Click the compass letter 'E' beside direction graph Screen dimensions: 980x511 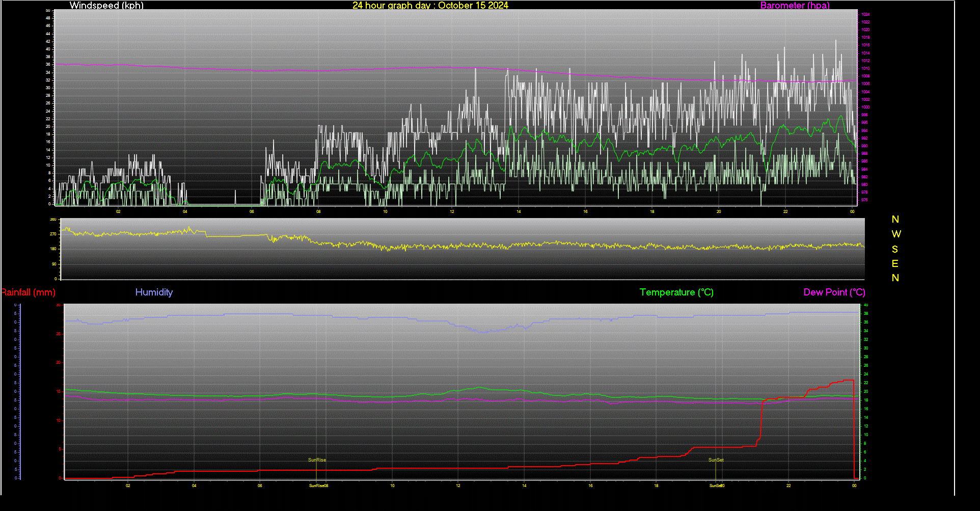(895, 263)
